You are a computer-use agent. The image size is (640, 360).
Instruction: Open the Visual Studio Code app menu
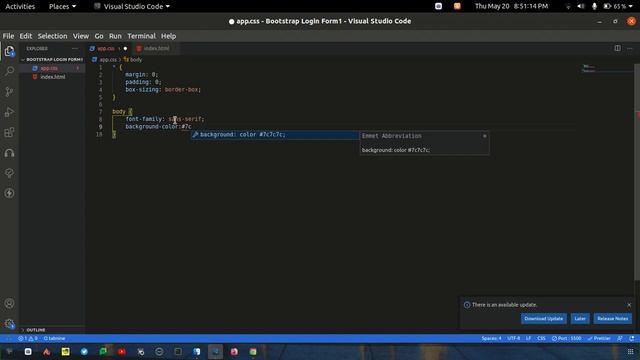click(x=132, y=7)
